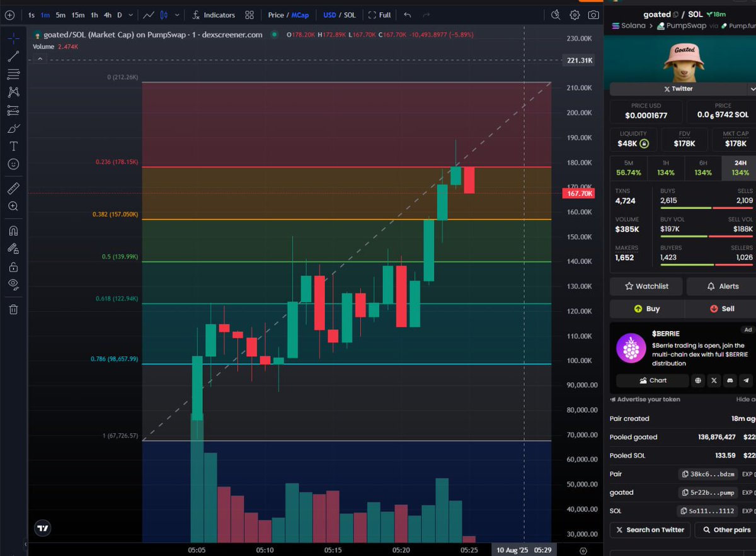Screen dimensions: 756x556
Task: Copy the goated token name
Action: pyautogui.click(x=676, y=14)
